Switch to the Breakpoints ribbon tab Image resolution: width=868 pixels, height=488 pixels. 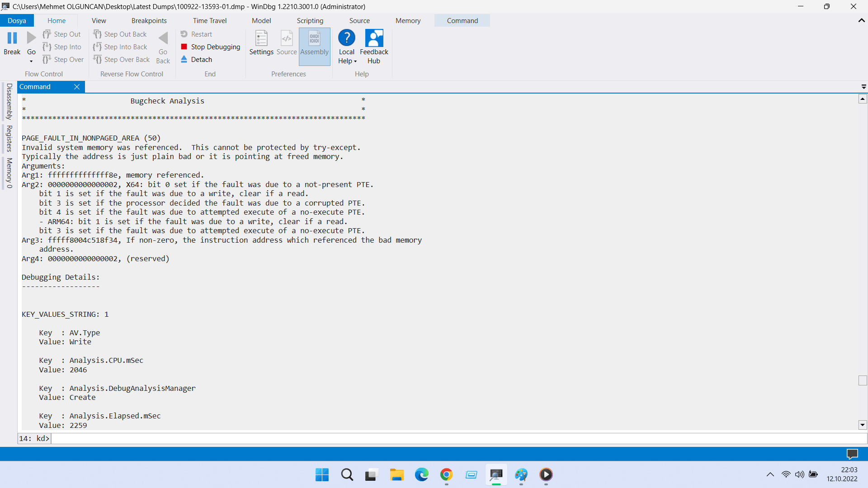click(149, 20)
